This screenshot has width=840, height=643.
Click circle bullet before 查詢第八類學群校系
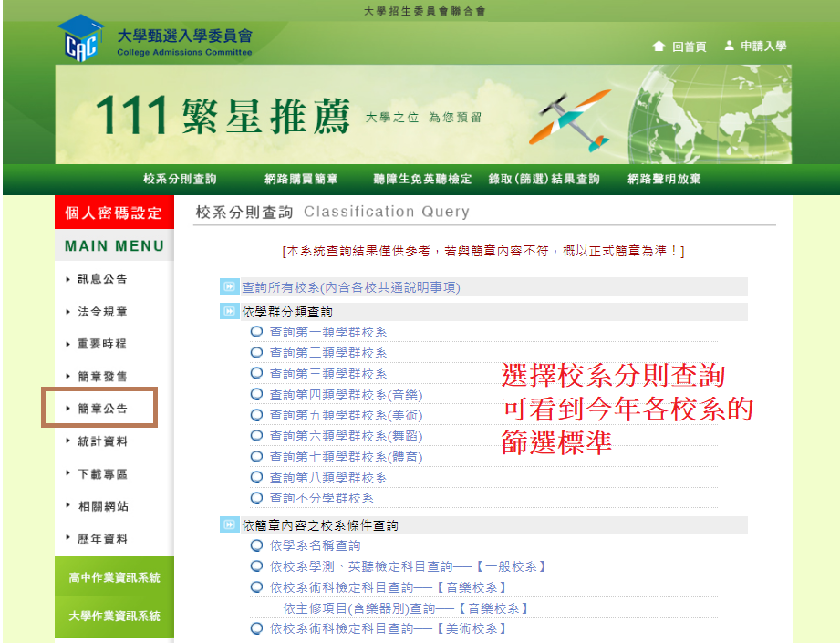(256, 477)
